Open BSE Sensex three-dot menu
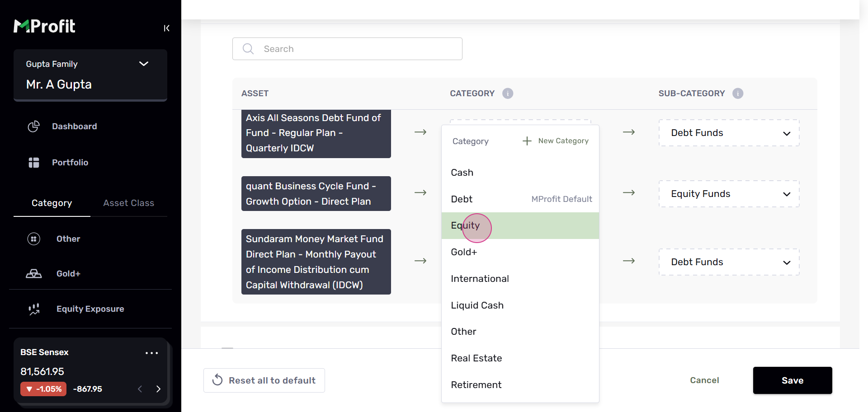 (x=151, y=353)
